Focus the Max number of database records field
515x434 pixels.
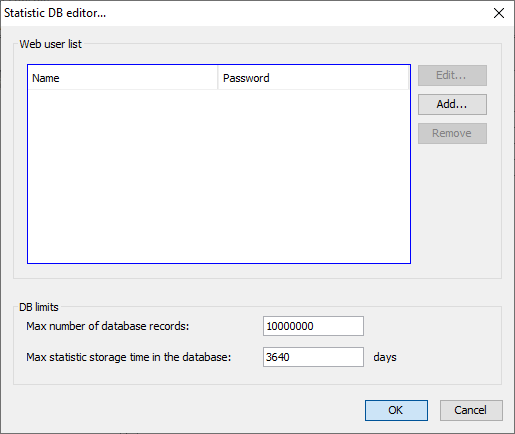tap(313, 326)
